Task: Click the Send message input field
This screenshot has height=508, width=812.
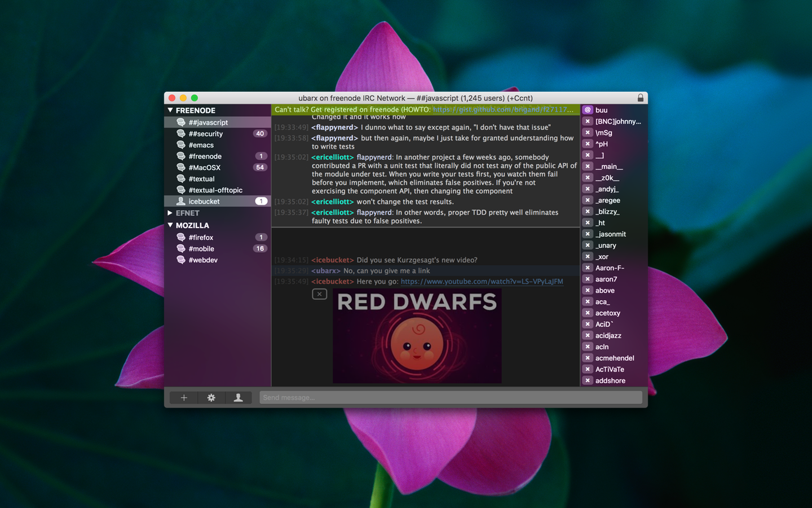Action: tap(451, 397)
